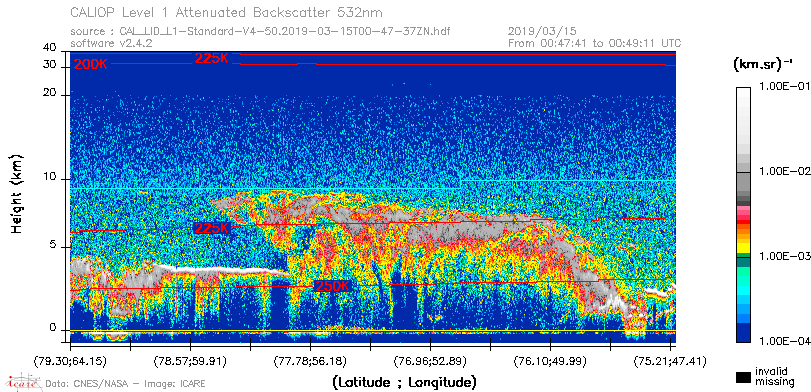Click the 225K label near 40 km
Screen dimensions: 811x392
click(x=212, y=58)
